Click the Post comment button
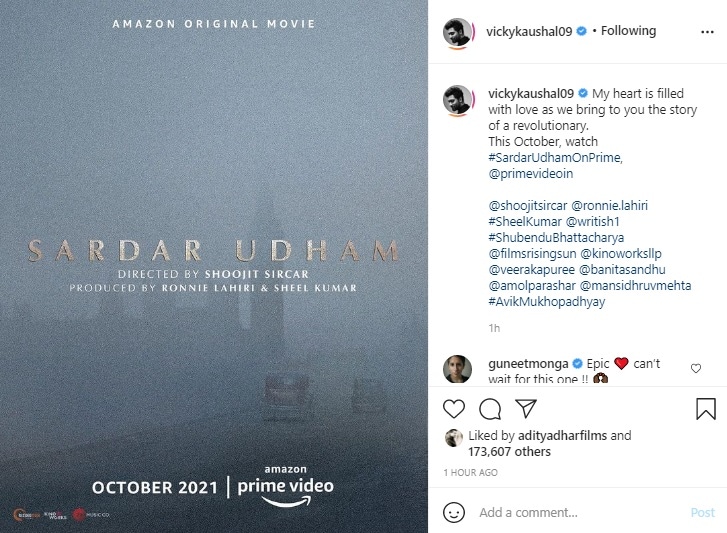Viewport: 727px width, 533px height. [x=702, y=513]
